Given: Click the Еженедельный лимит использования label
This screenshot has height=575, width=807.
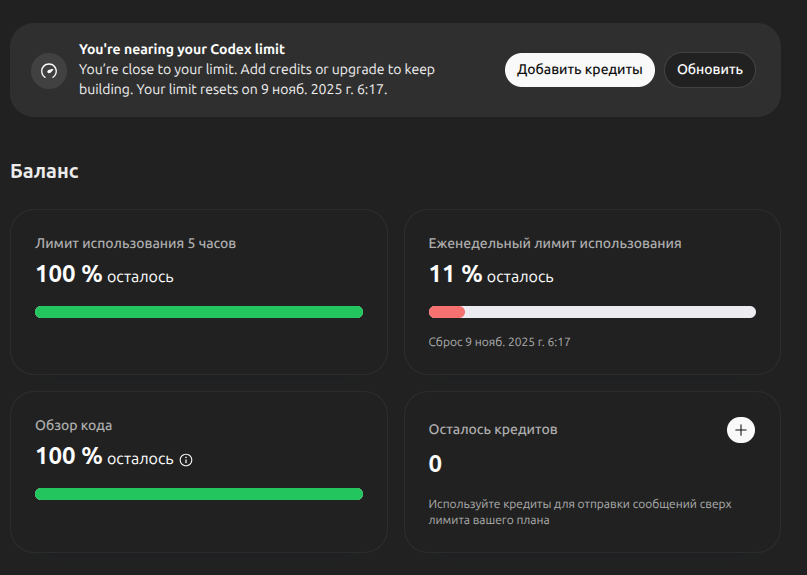Looking at the screenshot, I should 555,243.
